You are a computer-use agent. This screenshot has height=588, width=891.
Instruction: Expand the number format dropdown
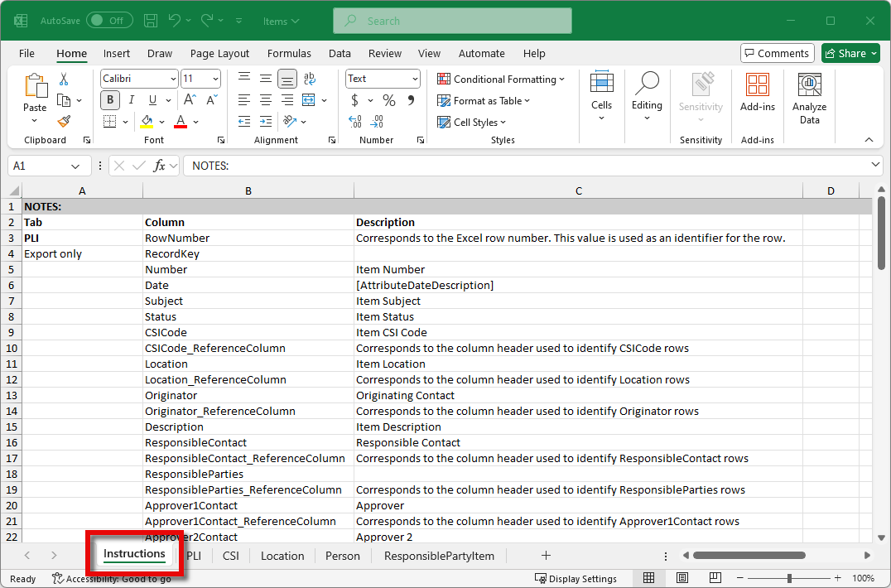[415, 79]
